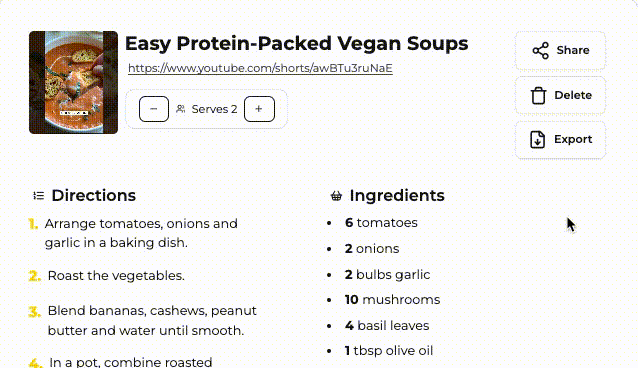
Task: Select the Directions heading
Action: click(94, 195)
